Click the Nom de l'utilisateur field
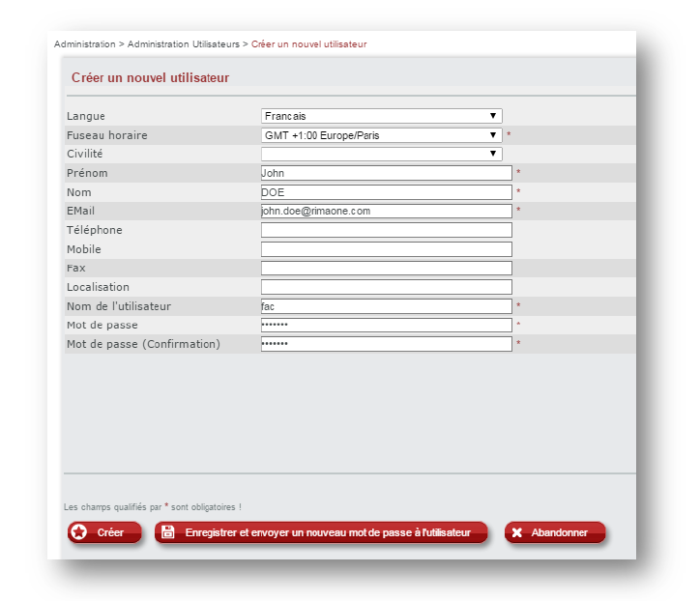The height and width of the screenshot is (601, 700). point(386,306)
